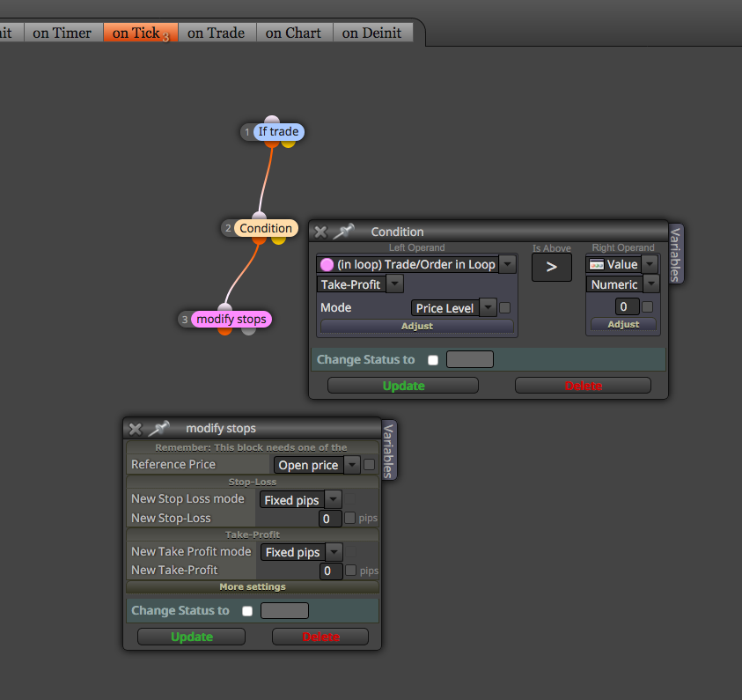Switch to the on Trade tab
Screen dimensions: 742x700
(217, 33)
